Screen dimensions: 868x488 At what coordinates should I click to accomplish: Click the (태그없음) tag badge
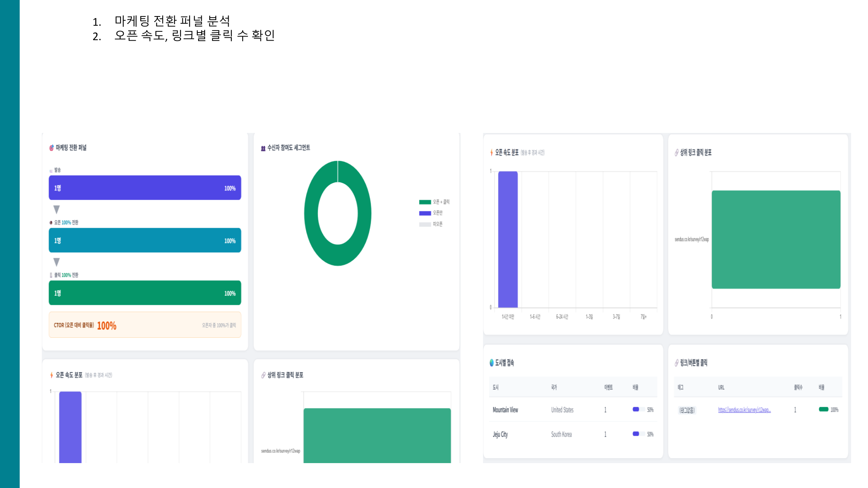pos(687,410)
